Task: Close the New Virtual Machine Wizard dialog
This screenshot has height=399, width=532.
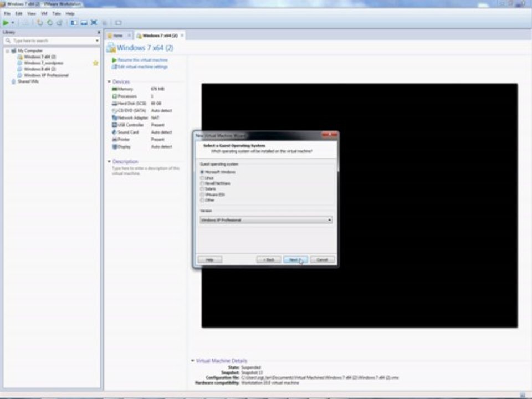Action: coord(330,135)
